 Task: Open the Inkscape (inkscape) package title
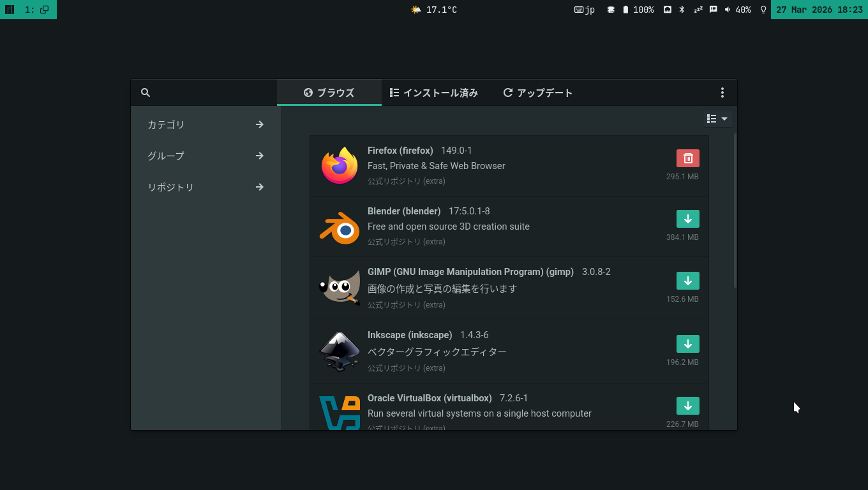pos(410,335)
